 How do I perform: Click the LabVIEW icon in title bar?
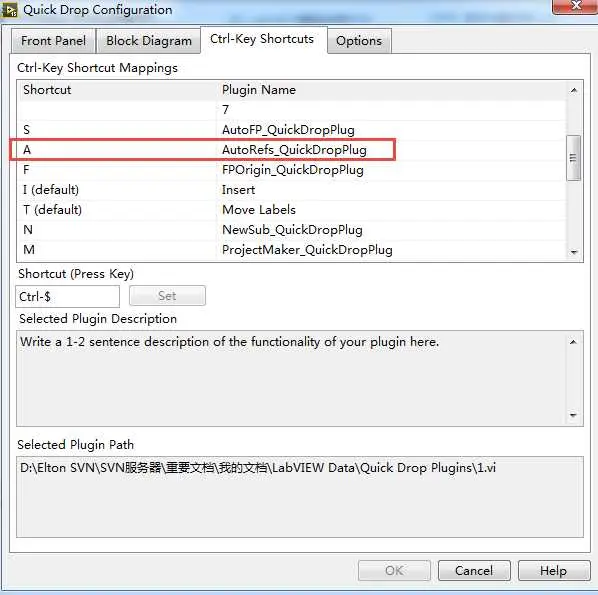pyautogui.click(x=10, y=10)
